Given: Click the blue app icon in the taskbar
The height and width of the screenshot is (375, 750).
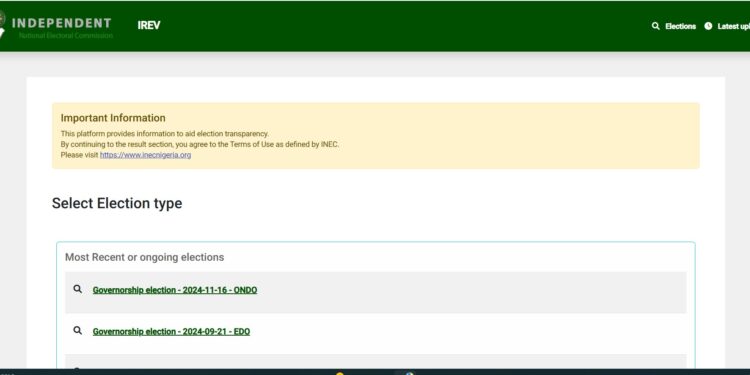Looking at the screenshot, I should coord(408,373).
